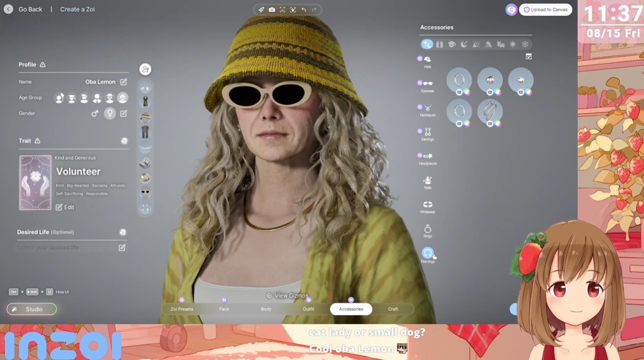Open the sparkle effects tool in top toolbar
The height and width of the screenshot is (360, 644).
(261, 10)
